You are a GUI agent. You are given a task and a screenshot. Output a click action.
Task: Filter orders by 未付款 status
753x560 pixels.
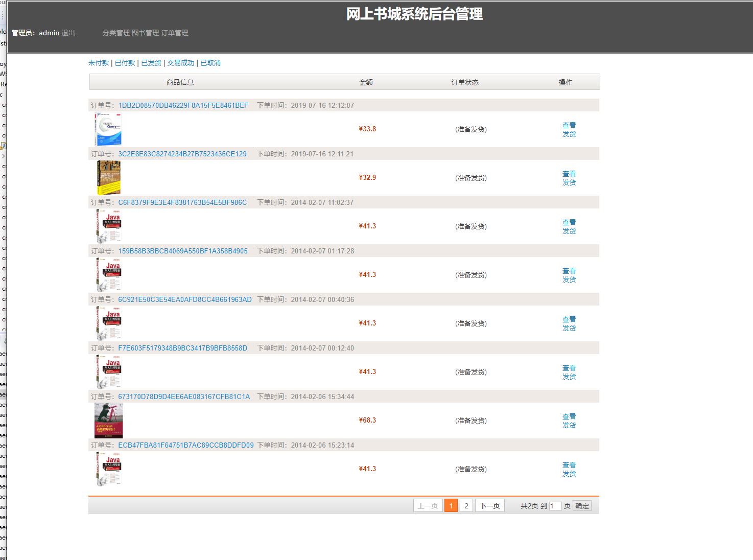99,62
